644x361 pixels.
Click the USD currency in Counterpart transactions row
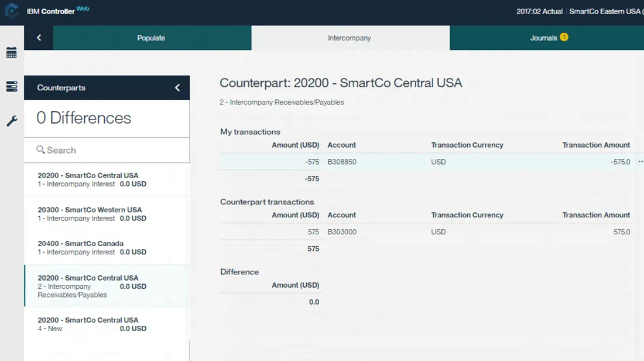(439, 232)
